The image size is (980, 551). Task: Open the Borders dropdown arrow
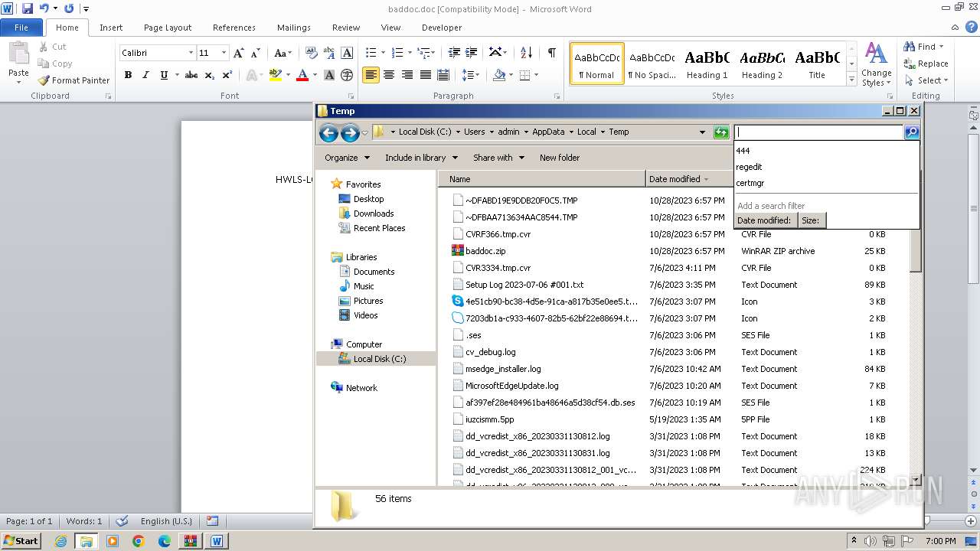(x=536, y=75)
